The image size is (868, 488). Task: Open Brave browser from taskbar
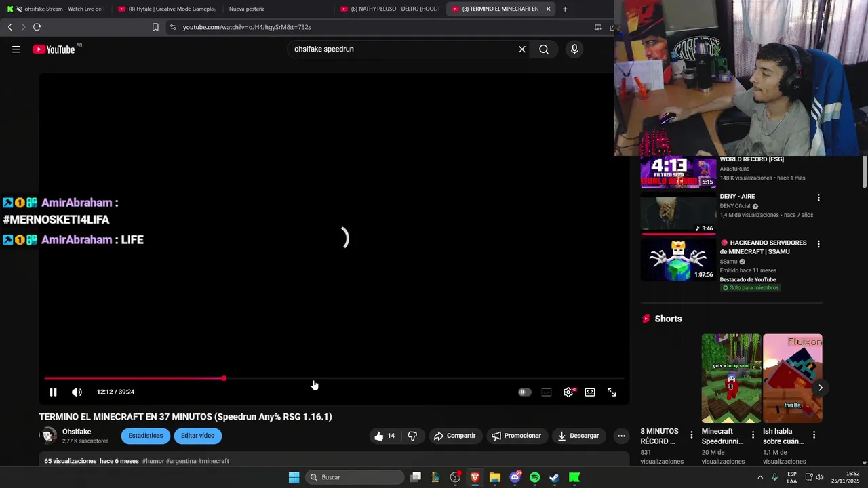[x=475, y=477]
